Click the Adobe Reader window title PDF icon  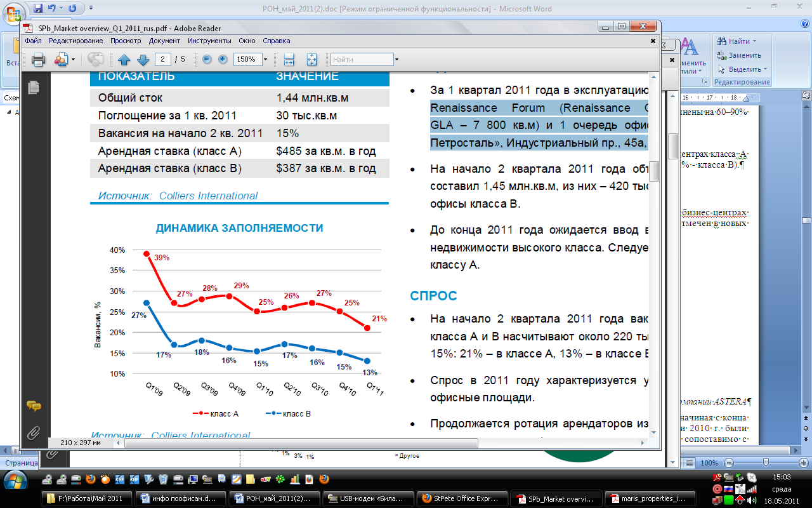28,28
